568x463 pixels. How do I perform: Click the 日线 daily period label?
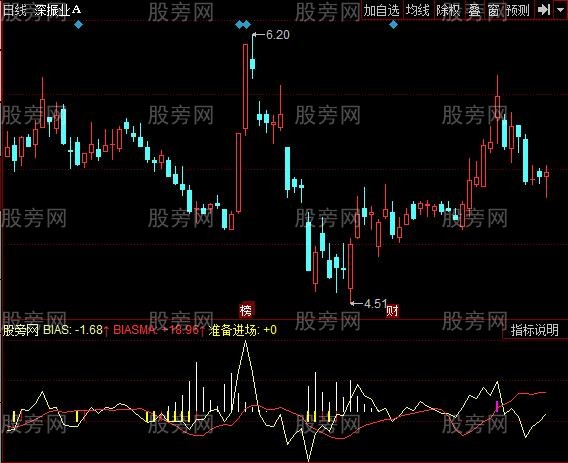(15, 11)
